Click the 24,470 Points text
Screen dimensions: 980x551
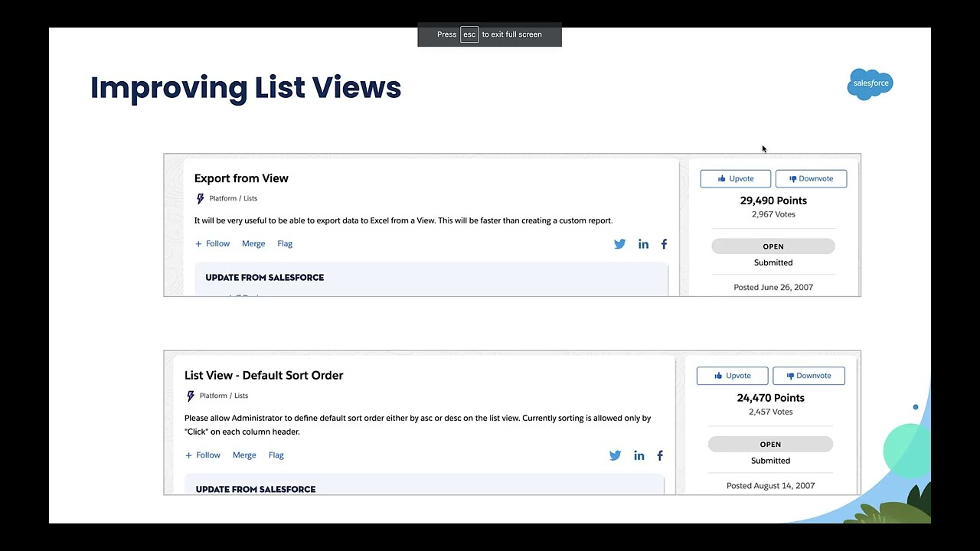click(x=770, y=398)
